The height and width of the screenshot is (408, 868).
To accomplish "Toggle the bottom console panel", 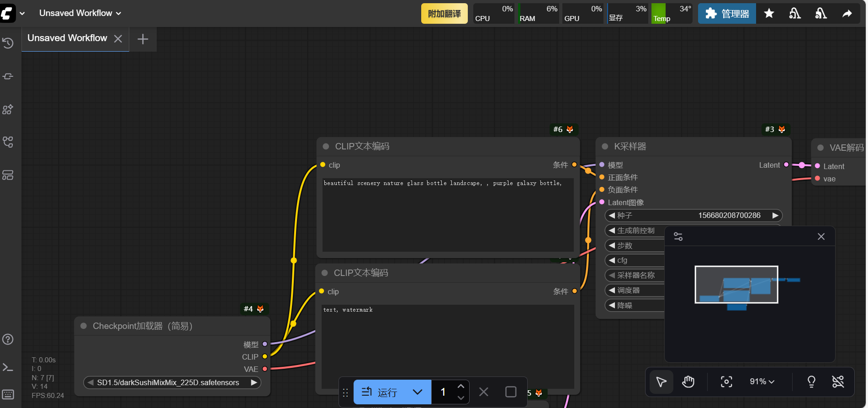I will [x=8, y=367].
